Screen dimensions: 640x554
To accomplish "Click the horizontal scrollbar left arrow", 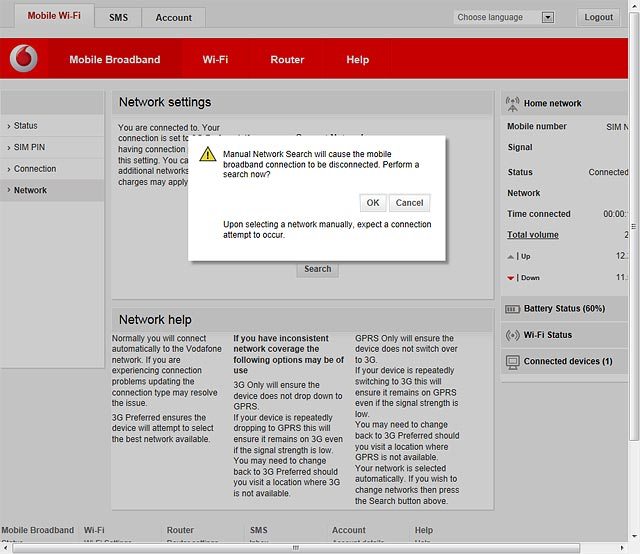I will coord(5,548).
